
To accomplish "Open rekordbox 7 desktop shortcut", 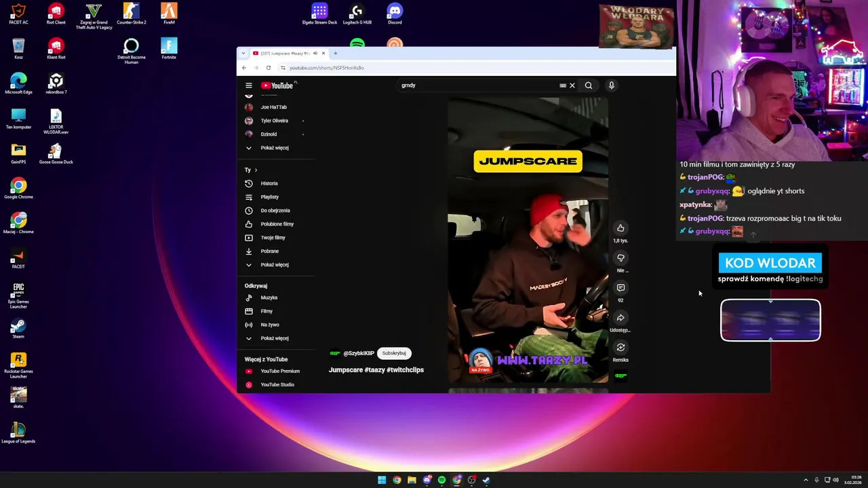I will pos(56,84).
